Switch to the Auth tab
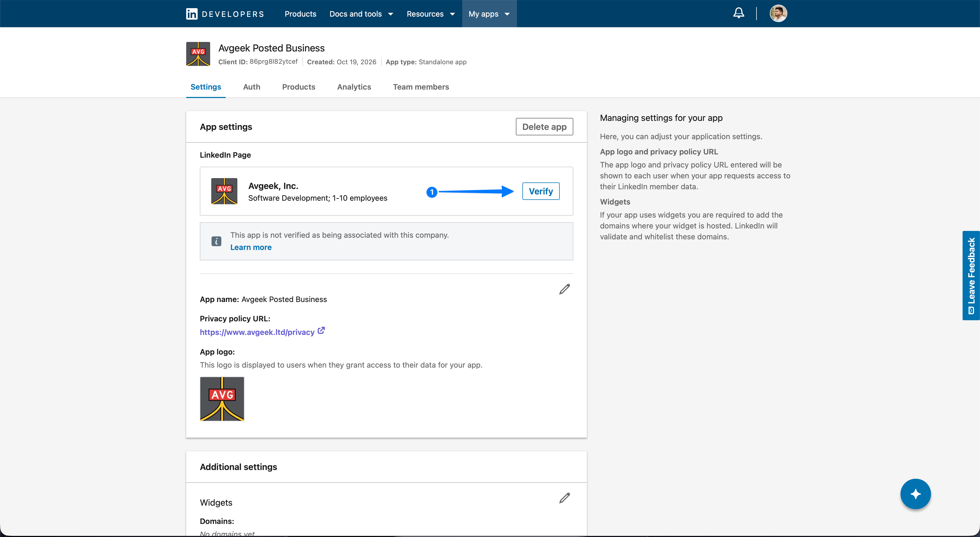Image resolution: width=980 pixels, height=537 pixels. [252, 87]
